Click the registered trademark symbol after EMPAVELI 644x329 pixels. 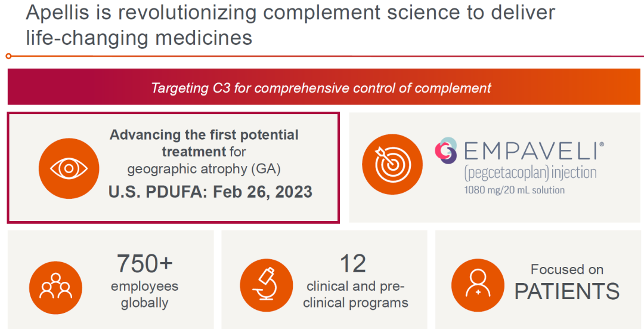pyautogui.click(x=601, y=144)
